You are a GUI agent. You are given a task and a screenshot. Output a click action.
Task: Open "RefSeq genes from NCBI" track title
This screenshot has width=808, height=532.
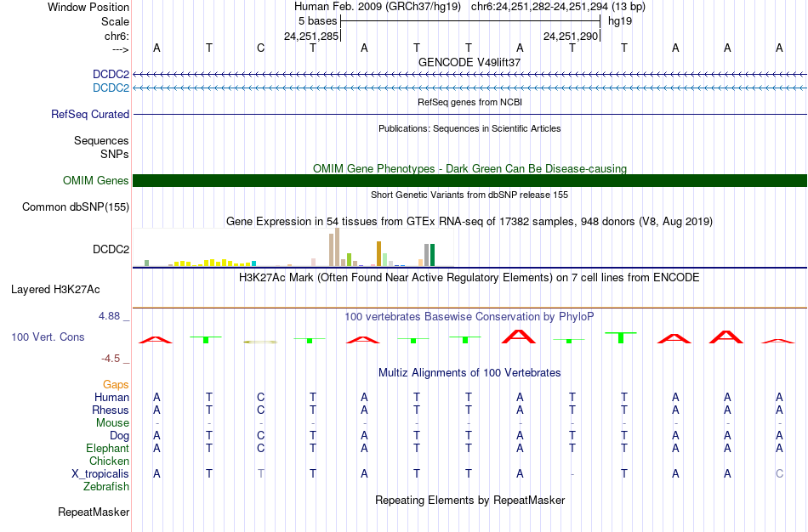click(x=469, y=102)
